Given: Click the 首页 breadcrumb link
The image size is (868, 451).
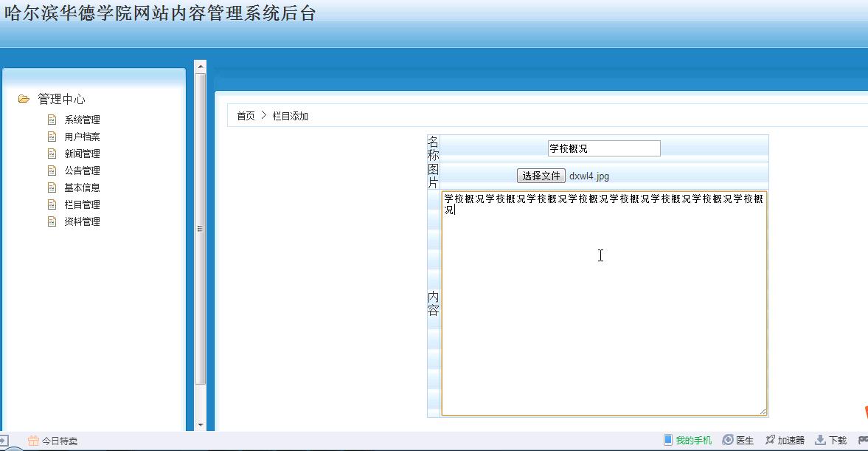Looking at the screenshot, I should pos(246,116).
